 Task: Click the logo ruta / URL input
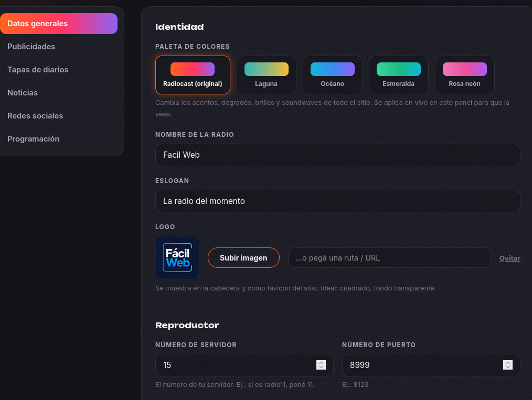(x=389, y=258)
